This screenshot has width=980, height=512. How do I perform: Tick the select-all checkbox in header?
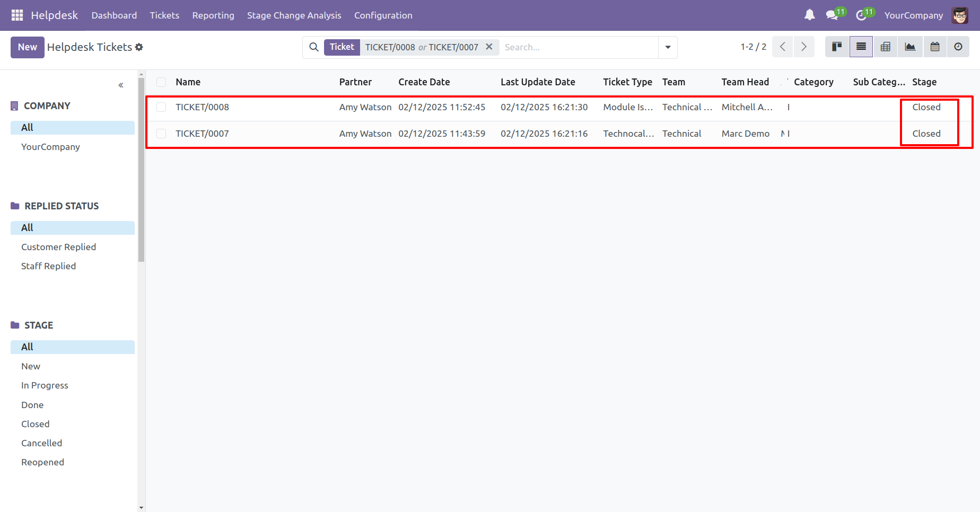161,82
